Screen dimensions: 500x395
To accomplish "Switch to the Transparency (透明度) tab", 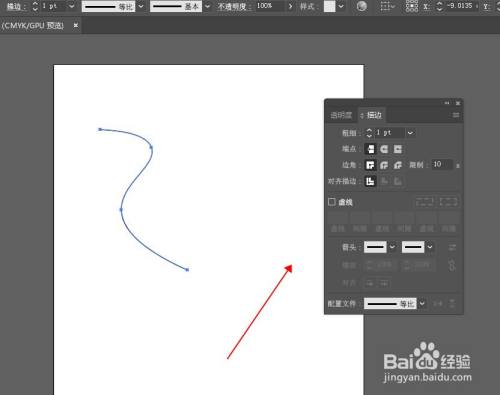I will 341,115.
